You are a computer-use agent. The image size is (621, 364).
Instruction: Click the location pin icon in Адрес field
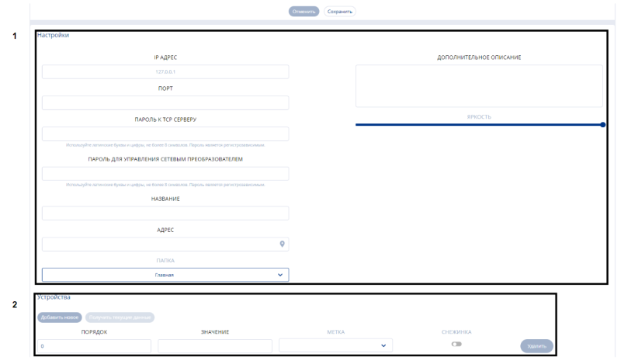[x=283, y=244]
